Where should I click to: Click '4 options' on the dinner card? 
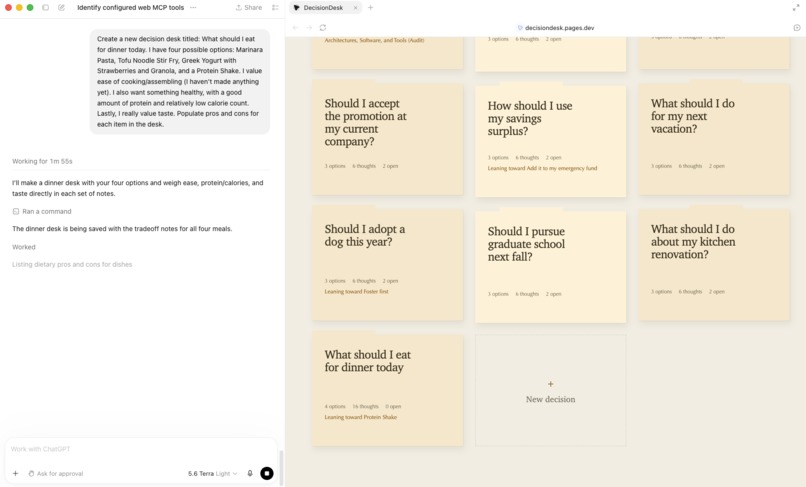(335, 406)
